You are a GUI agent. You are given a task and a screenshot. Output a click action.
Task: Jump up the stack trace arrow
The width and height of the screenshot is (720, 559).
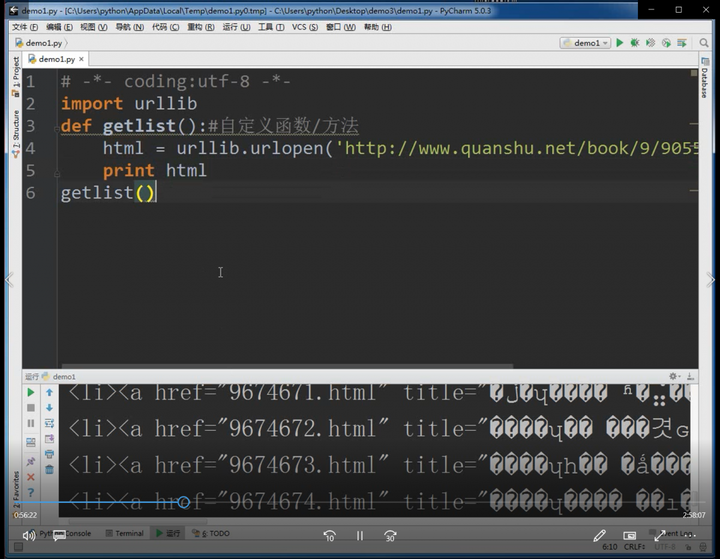click(x=49, y=392)
